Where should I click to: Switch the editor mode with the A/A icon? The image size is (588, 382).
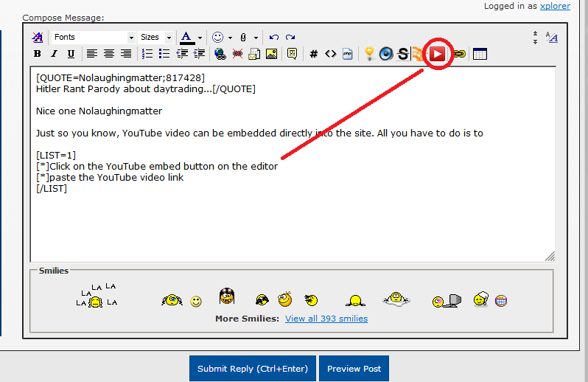[552, 37]
